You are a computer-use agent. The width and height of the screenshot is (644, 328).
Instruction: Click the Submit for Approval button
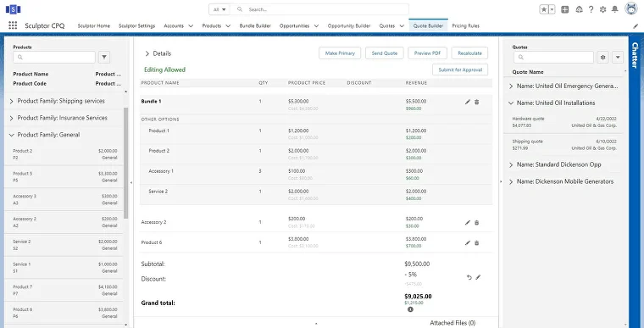[460, 69]
